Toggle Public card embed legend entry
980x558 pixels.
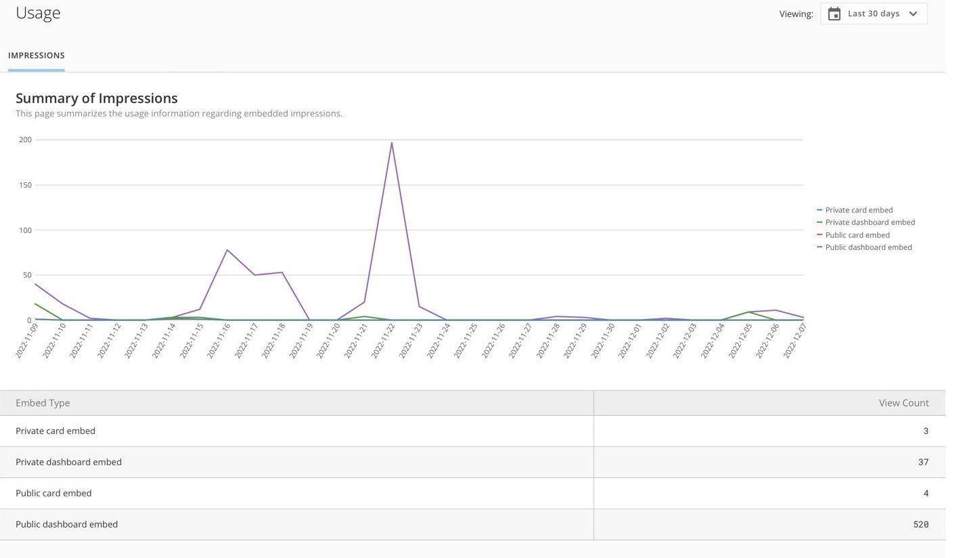pyautogui.click(x=853, y=235)
